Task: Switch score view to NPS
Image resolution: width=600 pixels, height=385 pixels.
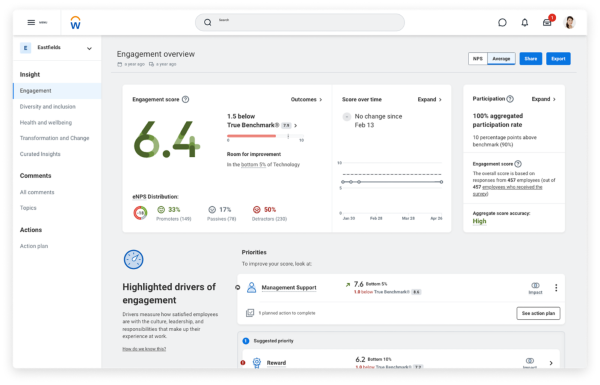Action: (478, 59)
